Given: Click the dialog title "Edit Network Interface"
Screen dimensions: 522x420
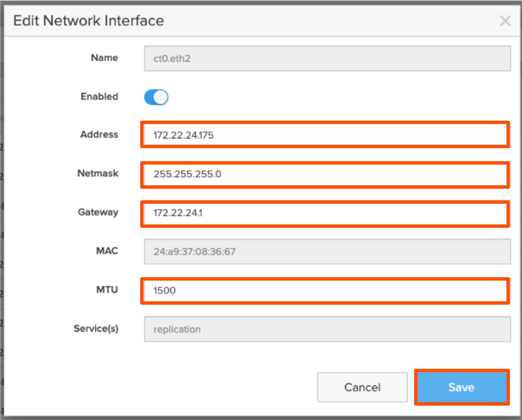Looking at the screenshot, I should pos(88,21).
